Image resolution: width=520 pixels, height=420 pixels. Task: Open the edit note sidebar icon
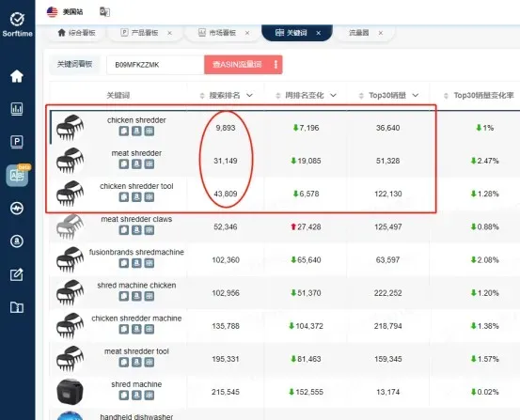[x=17, y=274]
